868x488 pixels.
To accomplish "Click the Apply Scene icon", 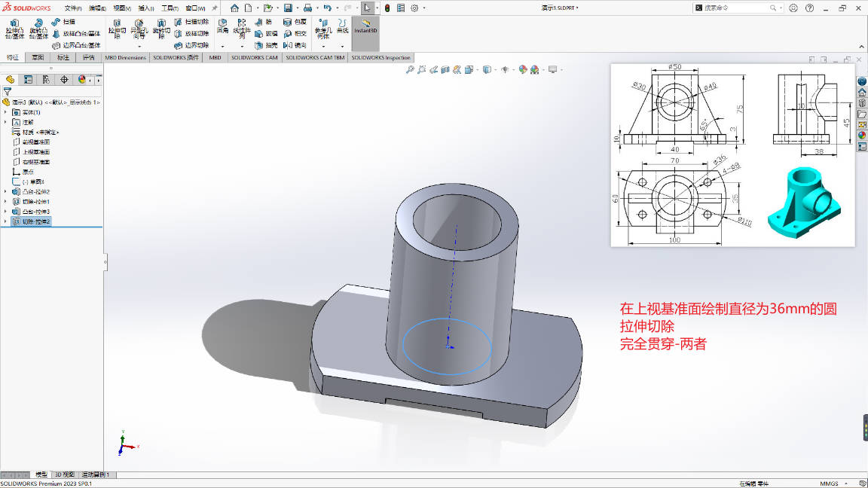I will 534,70.
